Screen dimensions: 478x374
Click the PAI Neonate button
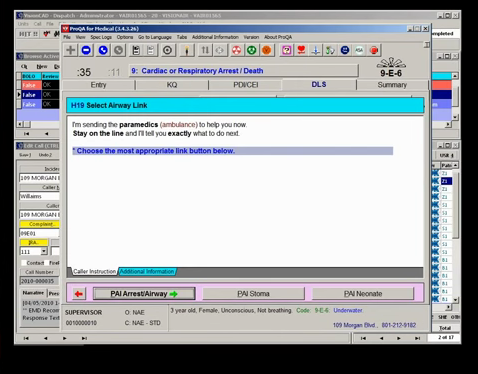(363, 294)
